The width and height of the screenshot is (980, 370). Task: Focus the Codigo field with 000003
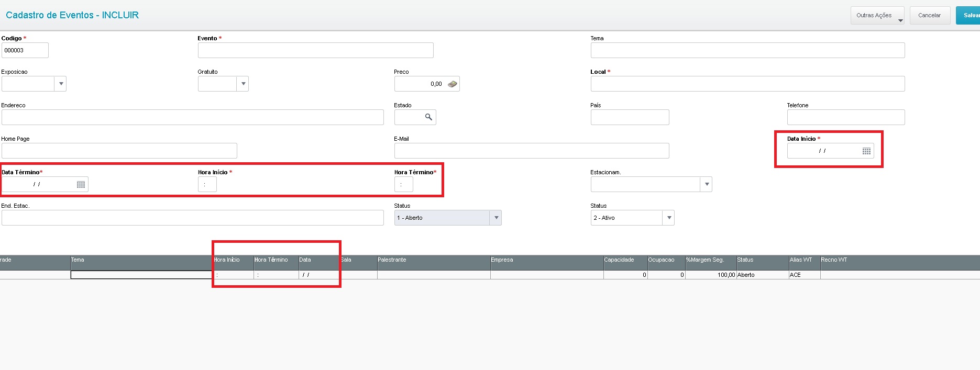click(25, 50)
